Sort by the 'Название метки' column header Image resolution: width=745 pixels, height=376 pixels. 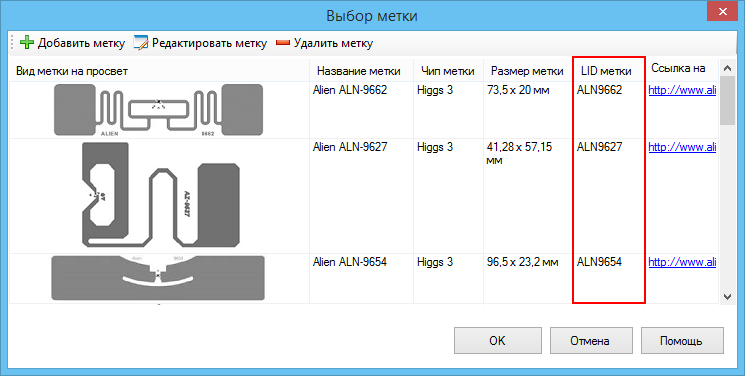[x=359, y=71]
